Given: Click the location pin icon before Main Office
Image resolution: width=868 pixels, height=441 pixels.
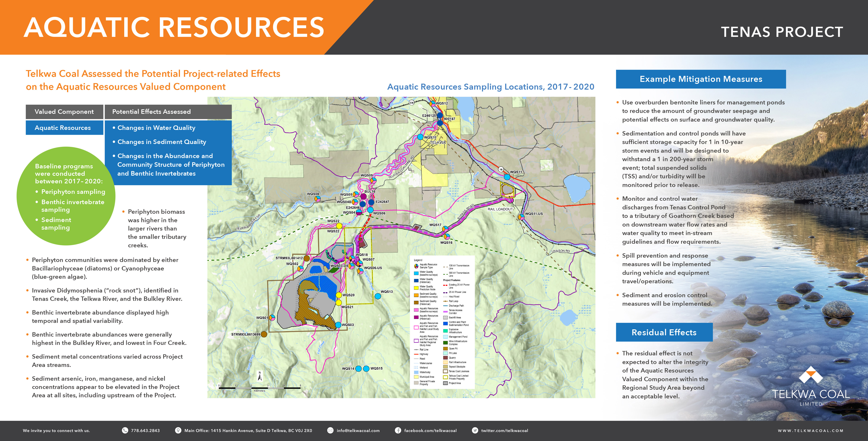Looking at the screenshot, I should [x=178, y=430].
